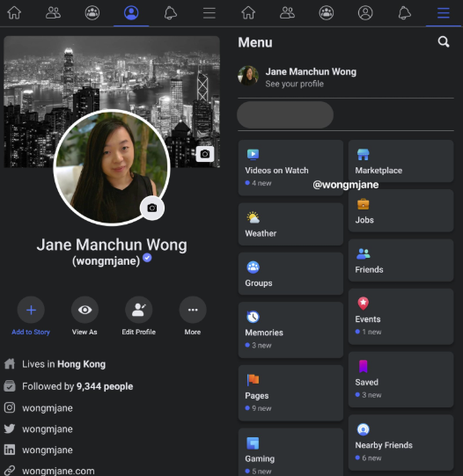Tap the Add to Story plus button
The height and width of the screenshot is (476, 463).
(x=31, y=310)
